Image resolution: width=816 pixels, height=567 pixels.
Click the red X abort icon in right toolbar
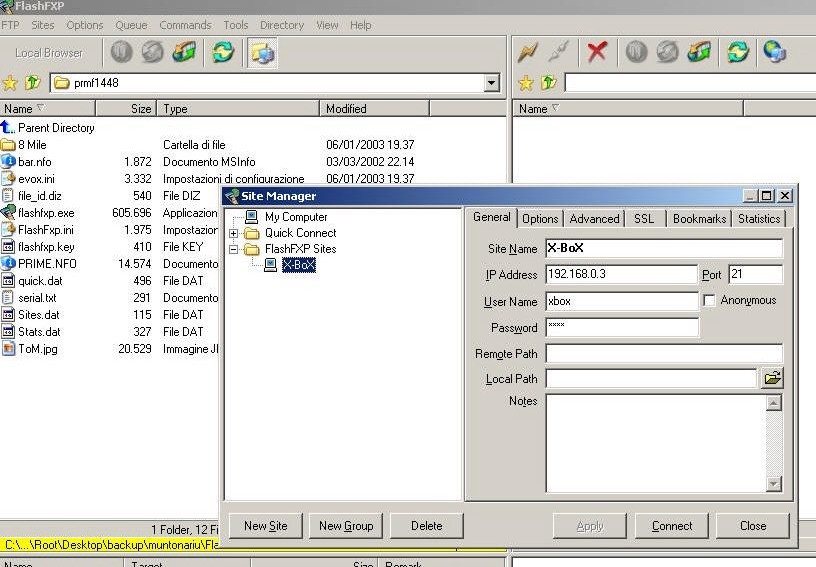point(597,52)
